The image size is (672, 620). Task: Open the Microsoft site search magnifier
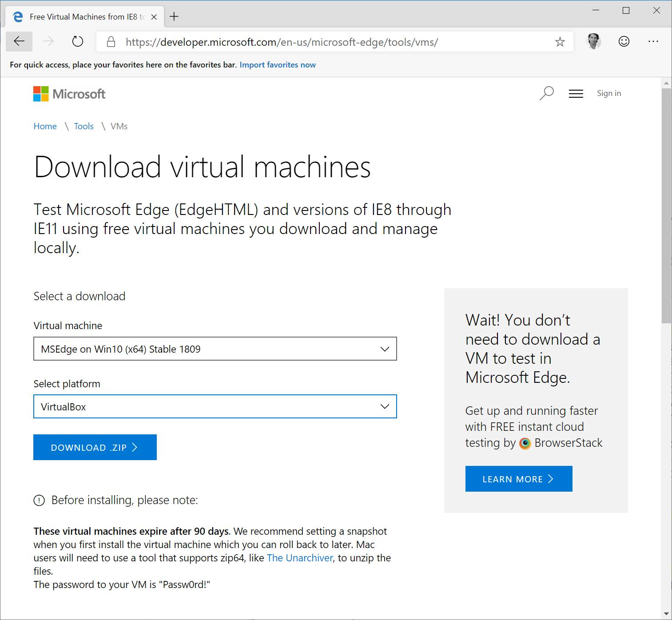[x=546, y=93]
